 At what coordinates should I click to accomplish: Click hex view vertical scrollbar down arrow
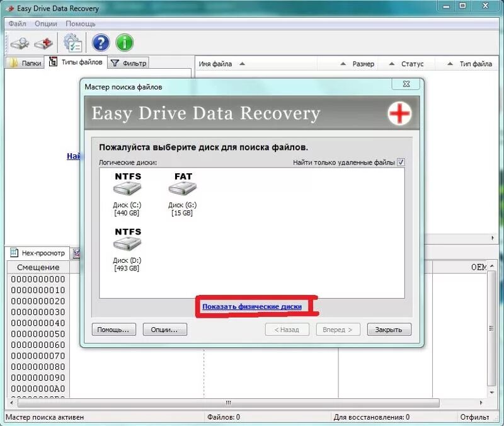tap(492, 392)
